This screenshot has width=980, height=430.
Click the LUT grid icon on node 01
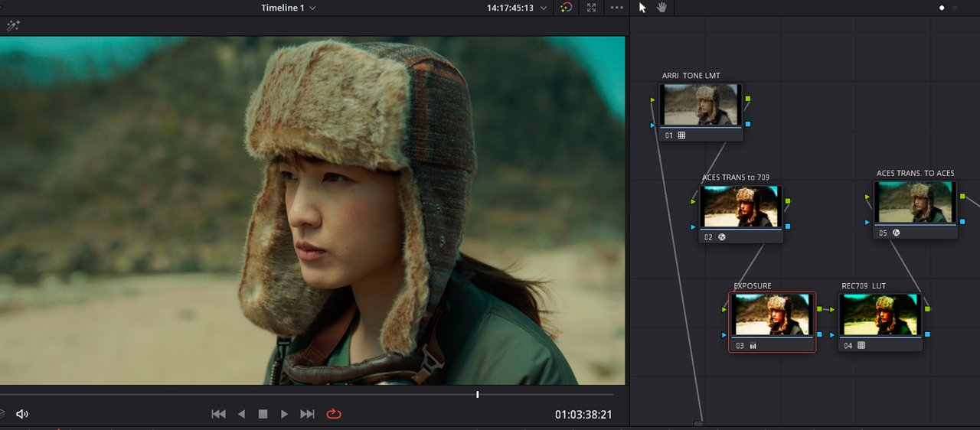point(681,135)
